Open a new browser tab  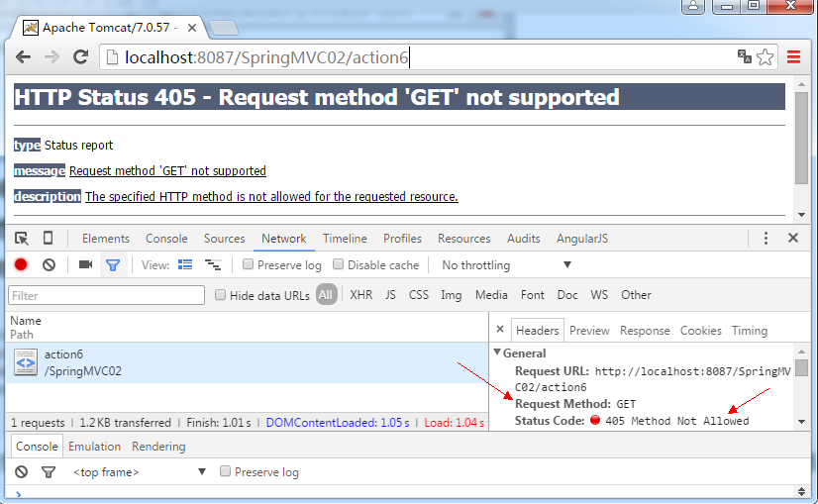click(223, 28)
